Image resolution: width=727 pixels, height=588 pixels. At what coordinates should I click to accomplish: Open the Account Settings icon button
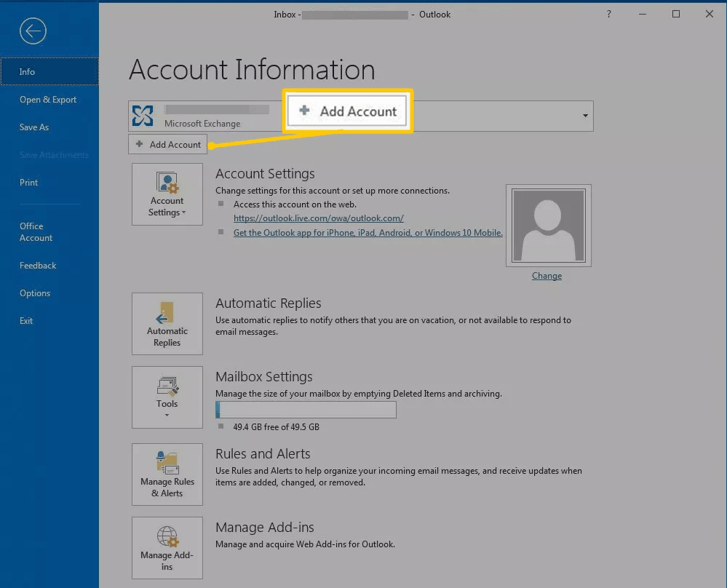click(x=167, y=194)
